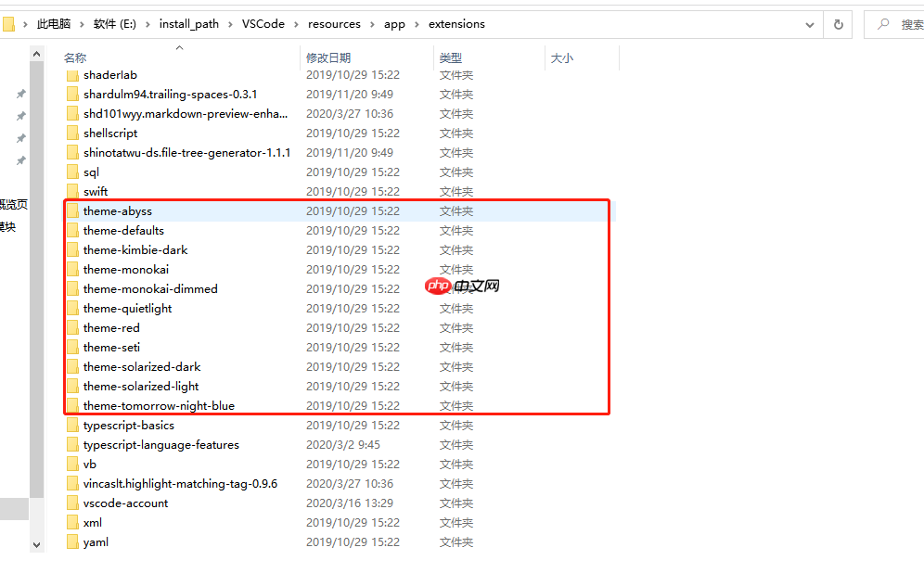
Task: Sort by the 类型 column header
Action: tap(450, 57)
